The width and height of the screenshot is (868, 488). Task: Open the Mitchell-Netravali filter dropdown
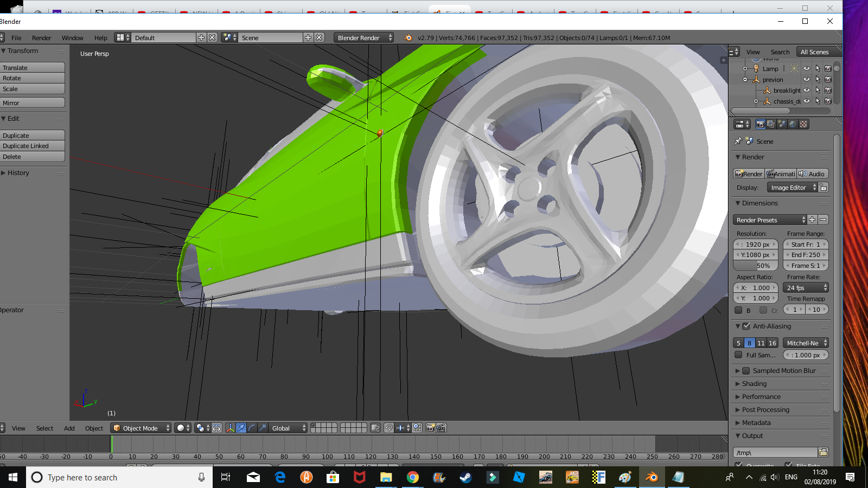(x=806, y=343)
